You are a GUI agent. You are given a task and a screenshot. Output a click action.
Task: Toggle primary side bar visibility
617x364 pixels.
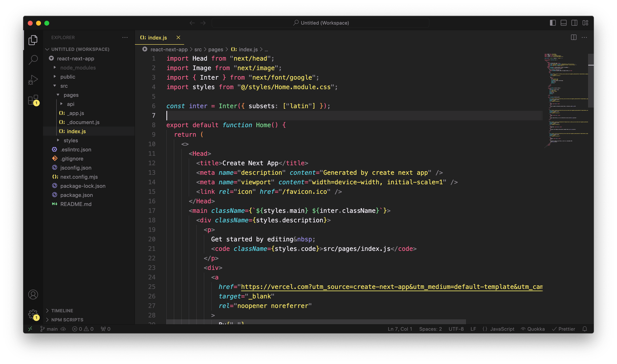tap(553, 23)
